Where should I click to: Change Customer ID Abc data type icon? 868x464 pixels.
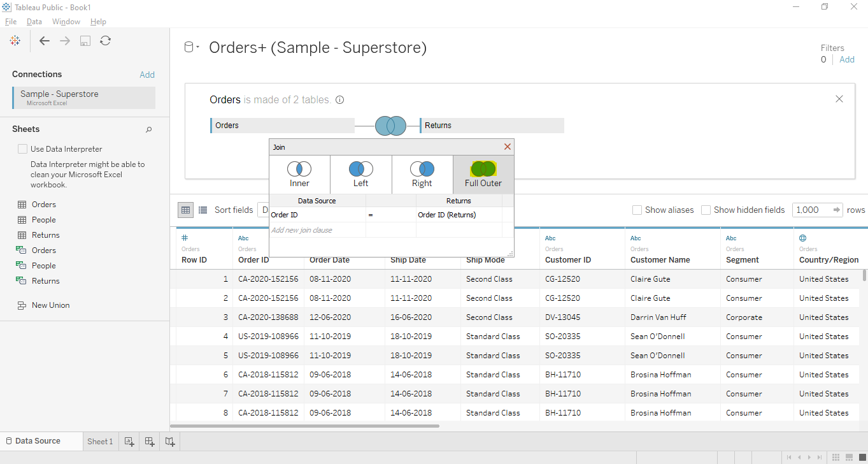550,238
